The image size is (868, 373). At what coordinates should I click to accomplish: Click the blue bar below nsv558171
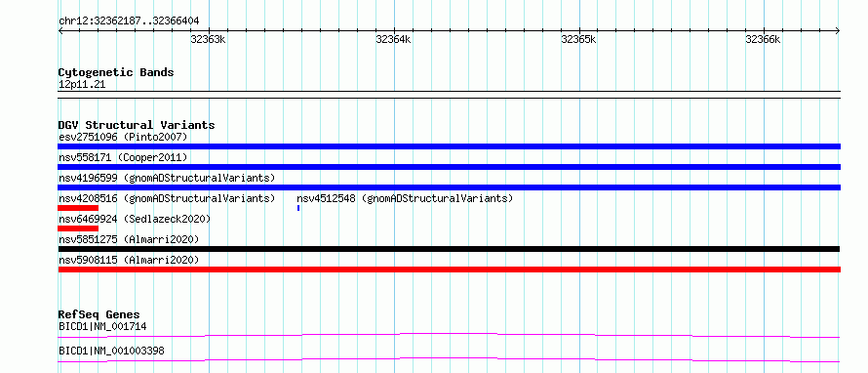pyautogui.click(x=449, y=167)
